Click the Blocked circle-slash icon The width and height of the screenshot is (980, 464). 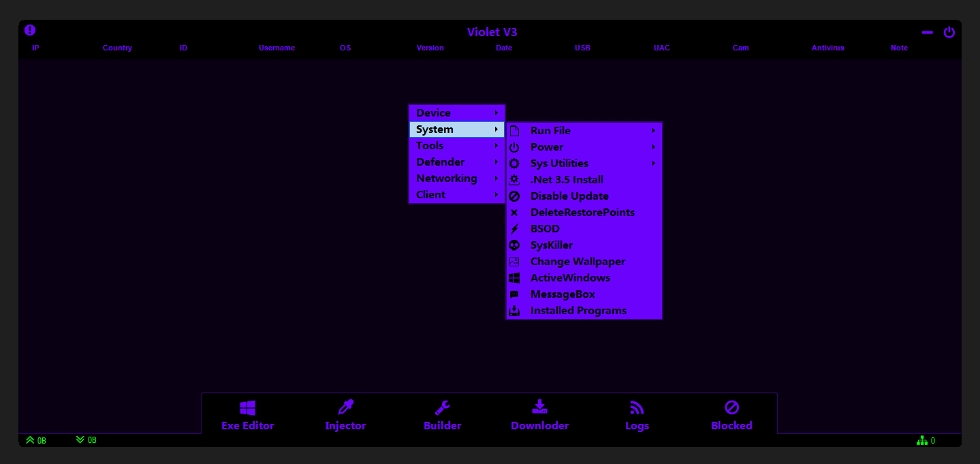coord(731,407)
